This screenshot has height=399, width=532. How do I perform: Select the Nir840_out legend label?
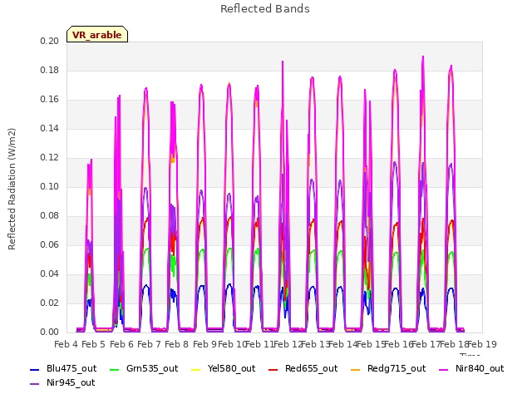tap(480, 368)
